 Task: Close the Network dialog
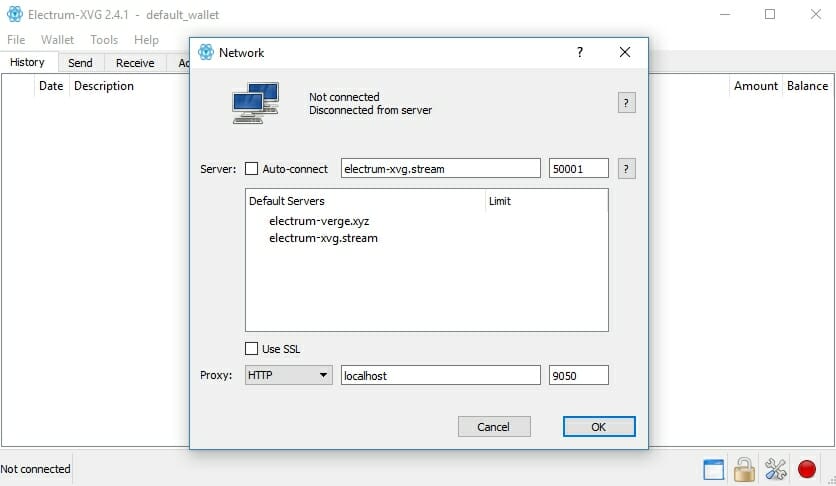coord(625,52)
